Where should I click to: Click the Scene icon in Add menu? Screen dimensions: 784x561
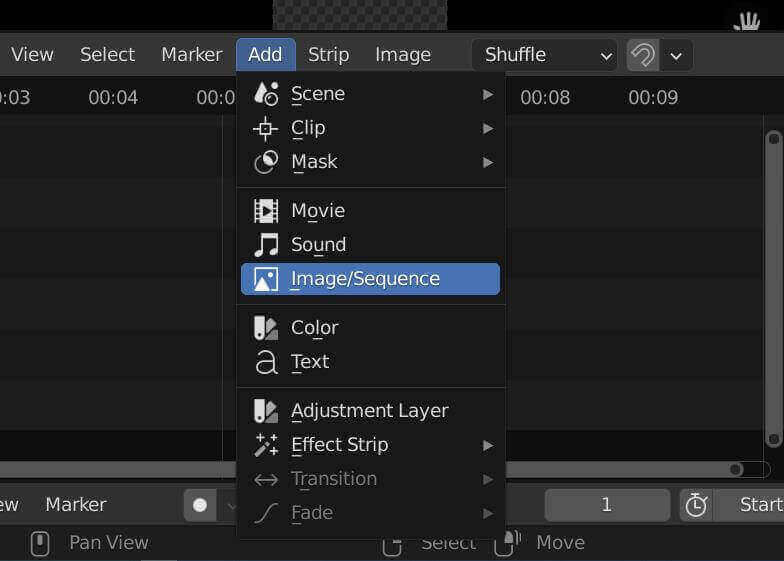(266, 94)
